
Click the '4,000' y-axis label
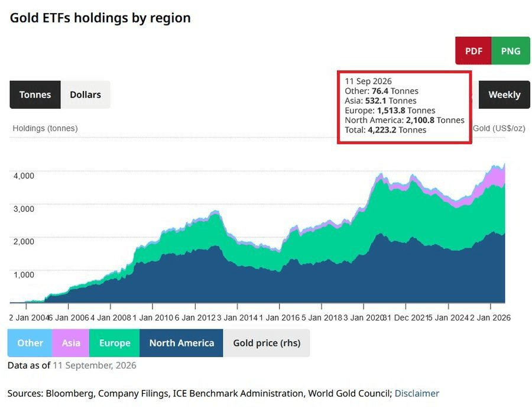24,176
